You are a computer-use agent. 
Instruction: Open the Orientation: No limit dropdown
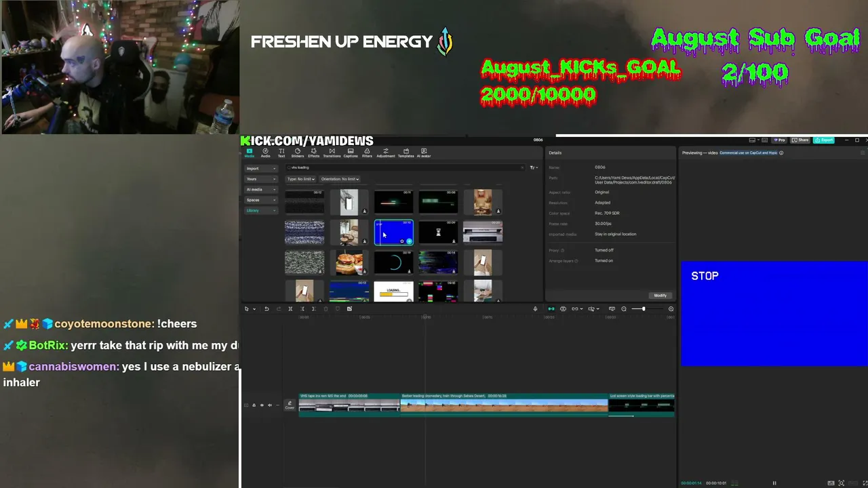(340, 179)
